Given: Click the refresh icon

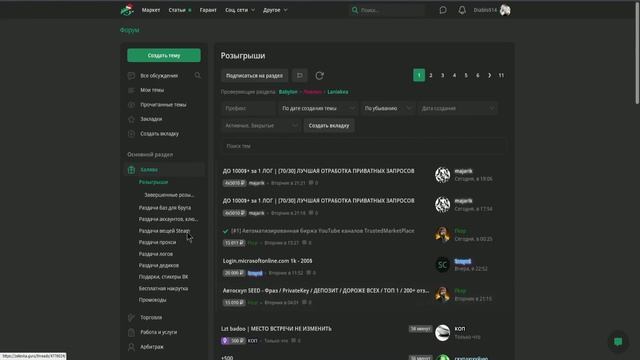Looking at the screenshot, I should pos(319,76).
